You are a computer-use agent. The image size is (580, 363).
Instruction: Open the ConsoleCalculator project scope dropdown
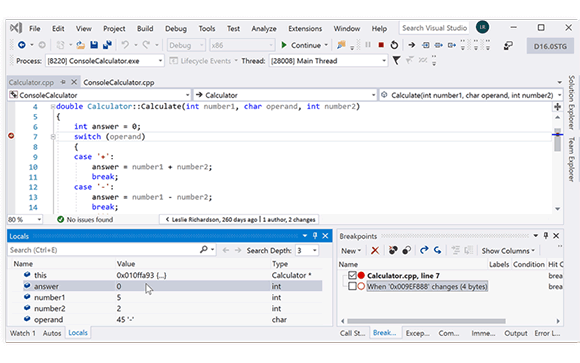coord(187,95)
